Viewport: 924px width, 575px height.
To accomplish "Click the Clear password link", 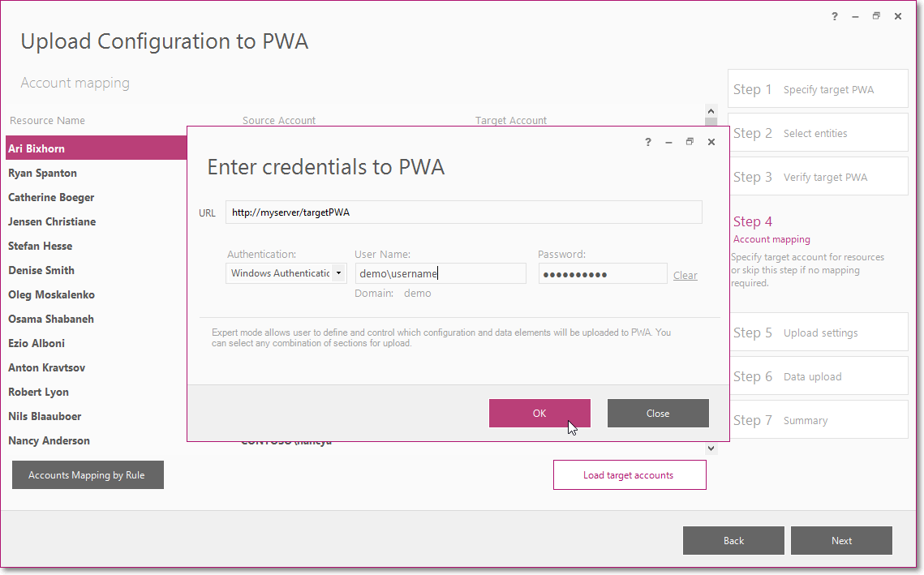I will pyautogui.click(x=685, y=275).
